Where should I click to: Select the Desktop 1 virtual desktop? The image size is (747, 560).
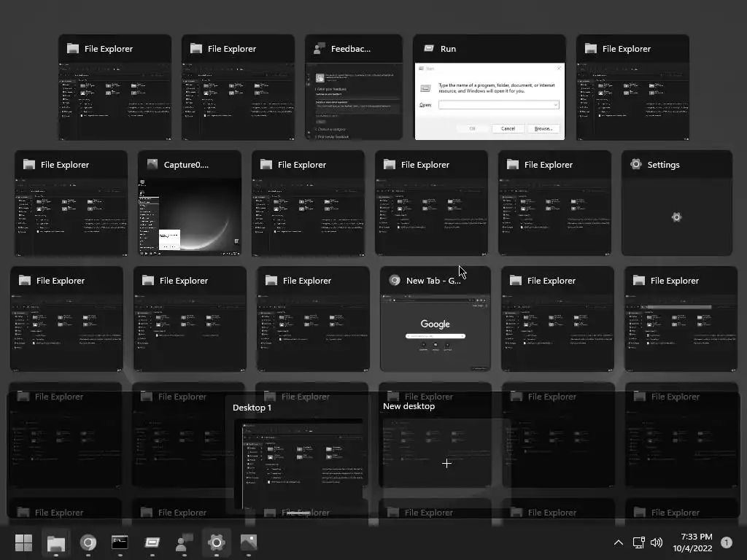(299, 455)
